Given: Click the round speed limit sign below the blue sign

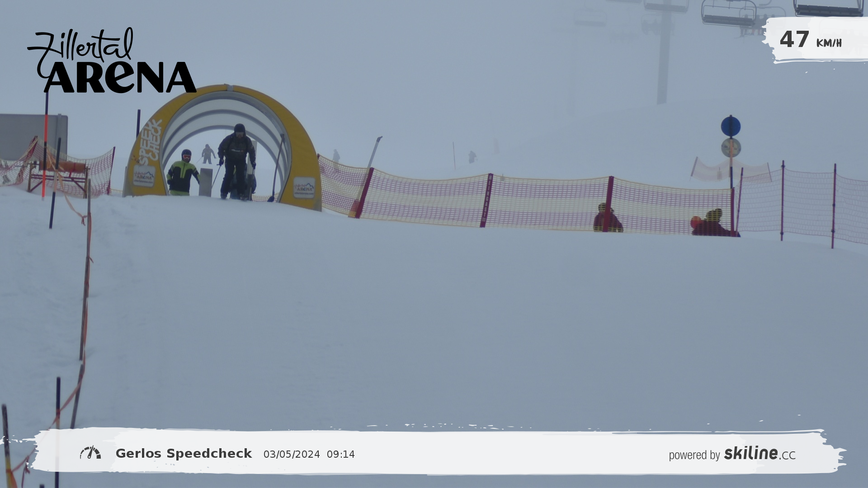Looking at the screenshot, I should [x=731, y=148].
